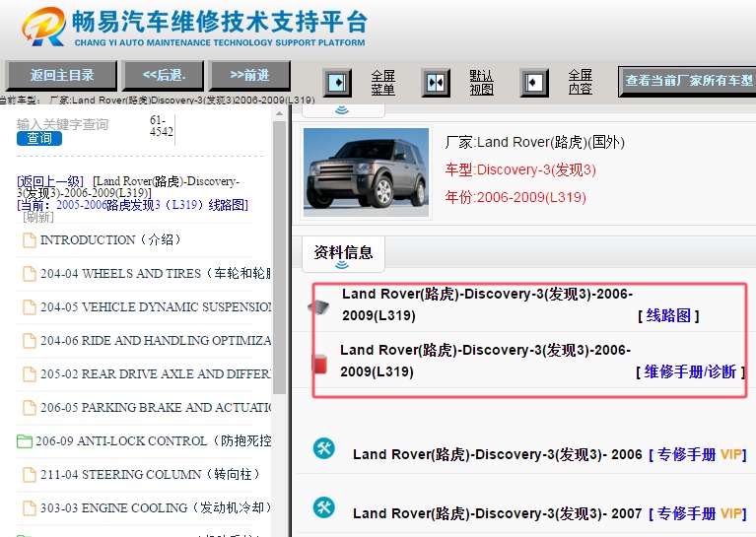Click the 车型:Discovery-3(发现3) text

pos(520,169)
